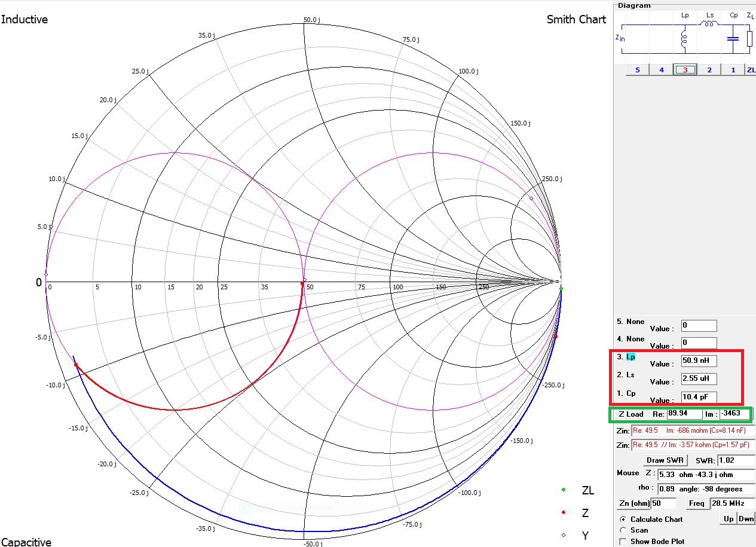Click the series Zin result field
Screen dimensions: 756x547
tap(693, 430)
